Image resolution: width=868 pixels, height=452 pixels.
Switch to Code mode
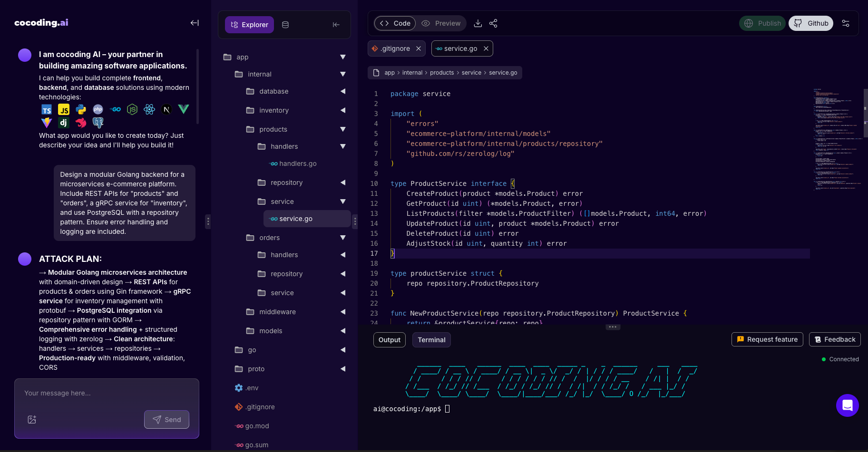[x=394, y=23]
